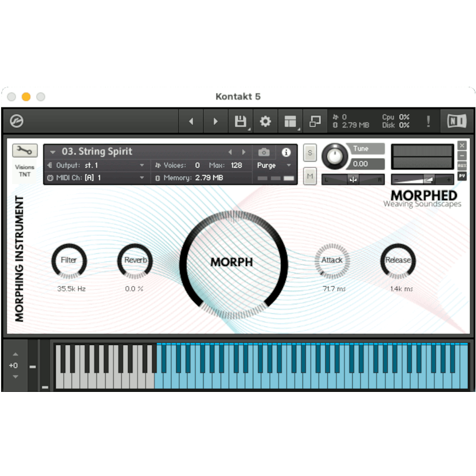Click the Tune knob
This screenshot has height=476, width=476.
[335, 157]
